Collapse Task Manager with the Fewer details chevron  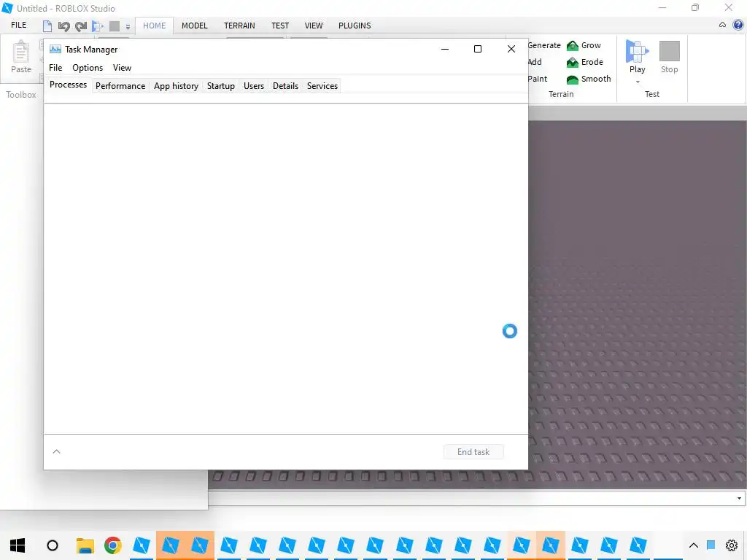(57, 451)
